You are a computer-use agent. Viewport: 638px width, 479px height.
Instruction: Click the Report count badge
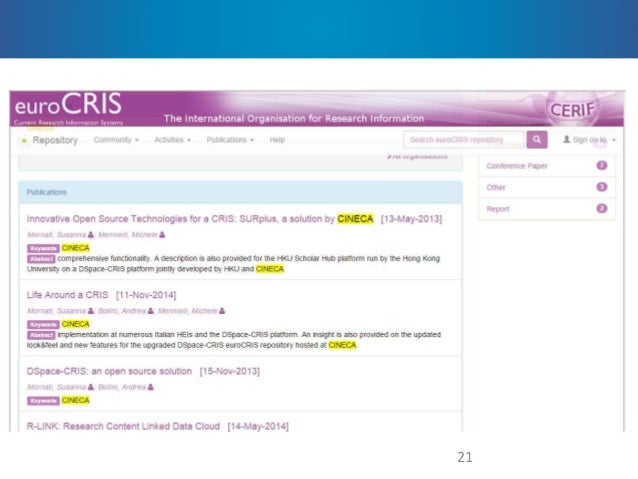(602, 208)
